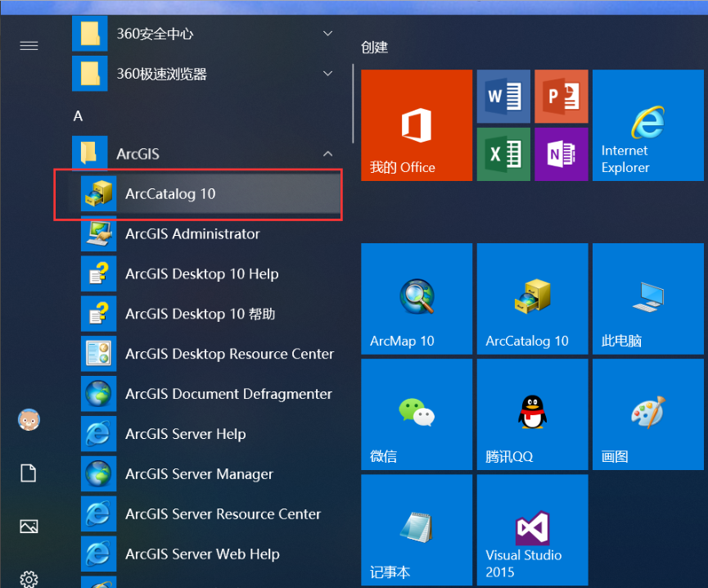Viewport: 708px width, 588px height.
Task: Click ArcGIS Server Manager text label
Action: (199, 474)
